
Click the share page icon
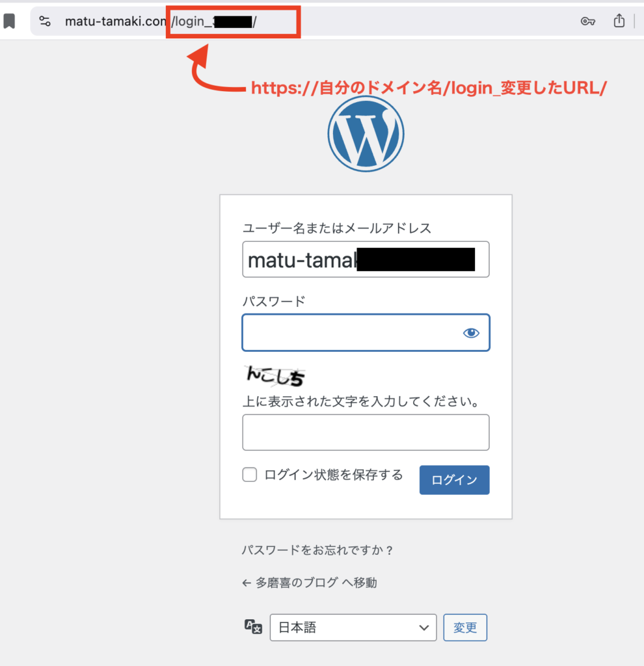pos(619,20)
